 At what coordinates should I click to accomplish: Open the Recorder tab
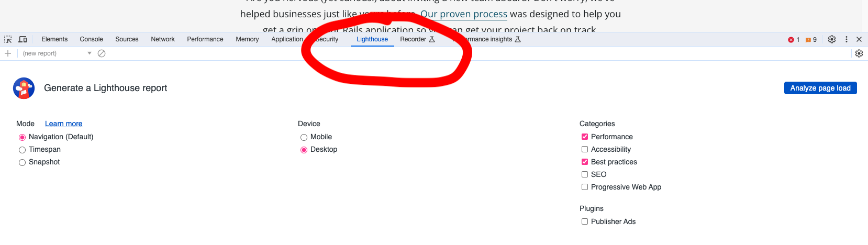tap(417, 39)
